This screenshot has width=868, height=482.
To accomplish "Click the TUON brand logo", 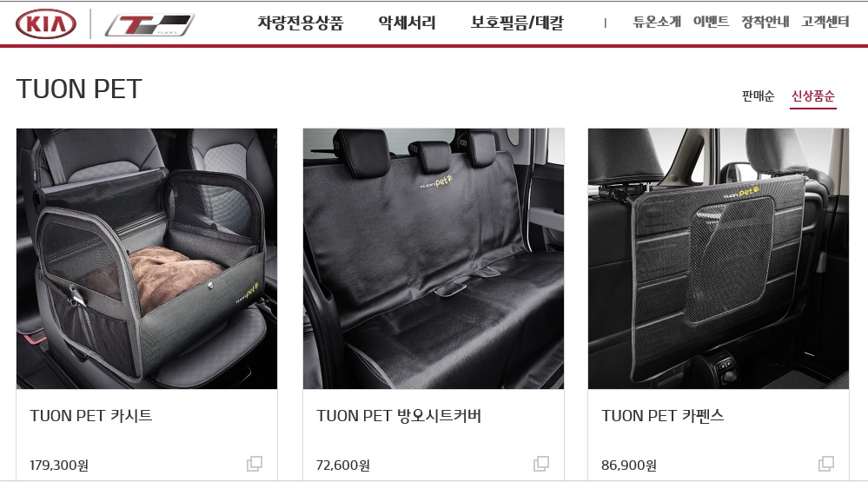I will pyautogui.click(x=149, y=25).
